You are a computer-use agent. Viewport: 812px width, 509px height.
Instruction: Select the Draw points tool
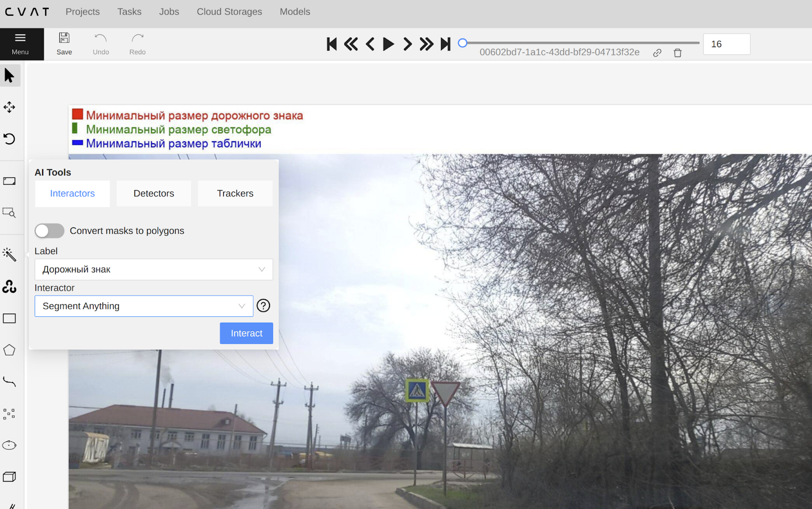tap(10, 413)
